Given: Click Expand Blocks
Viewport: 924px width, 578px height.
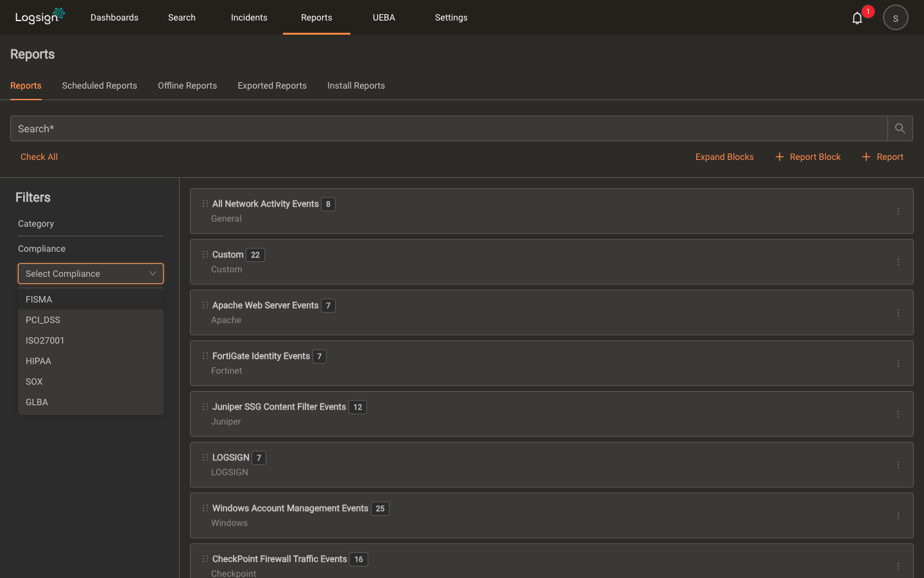Looking at the screenshot, I should tap(724, 157).
